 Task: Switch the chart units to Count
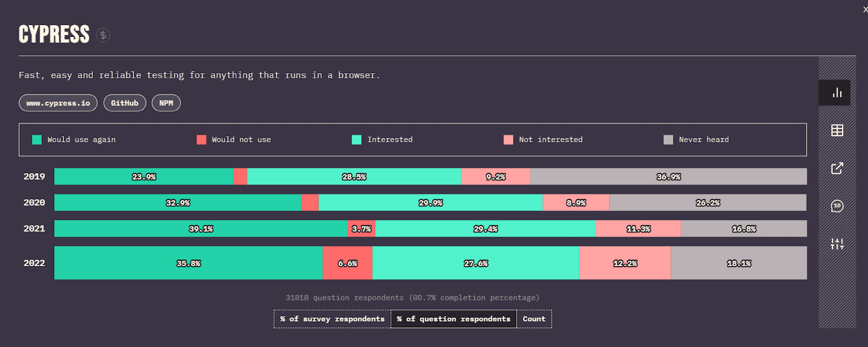[x=534, y=319]
